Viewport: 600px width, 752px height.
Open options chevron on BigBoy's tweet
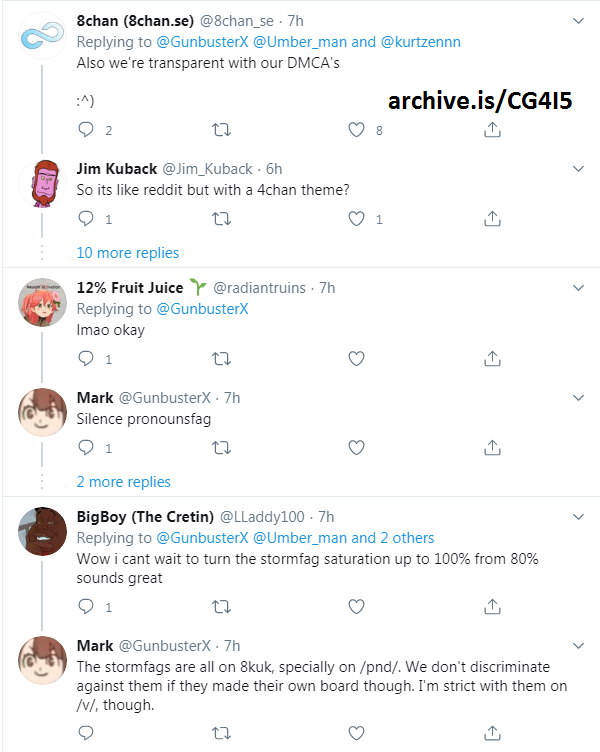[x=578, y=517]
